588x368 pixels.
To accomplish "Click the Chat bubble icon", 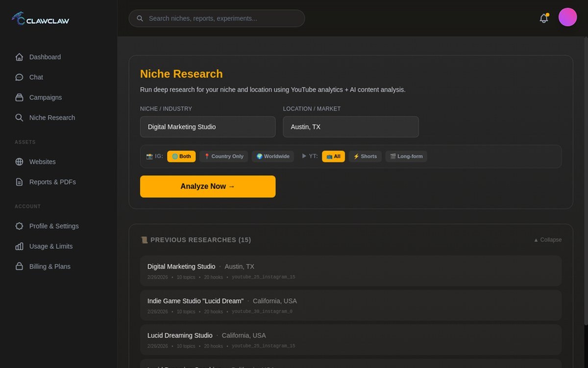I will click(x=19, y=77).
